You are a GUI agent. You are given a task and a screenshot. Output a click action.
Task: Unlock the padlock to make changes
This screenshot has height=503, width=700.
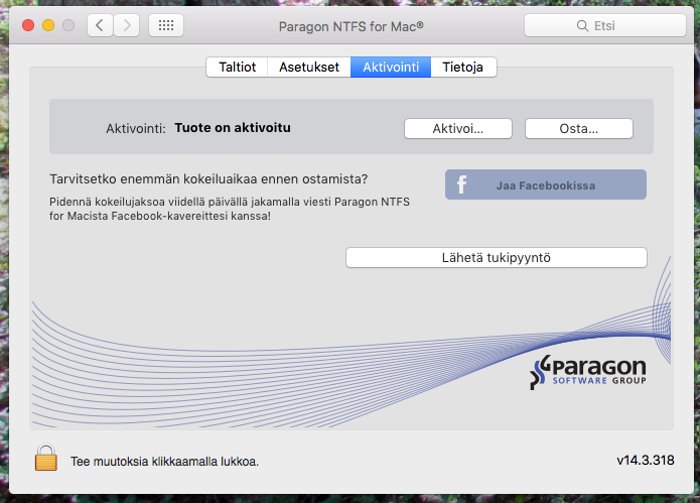[46, 457]
